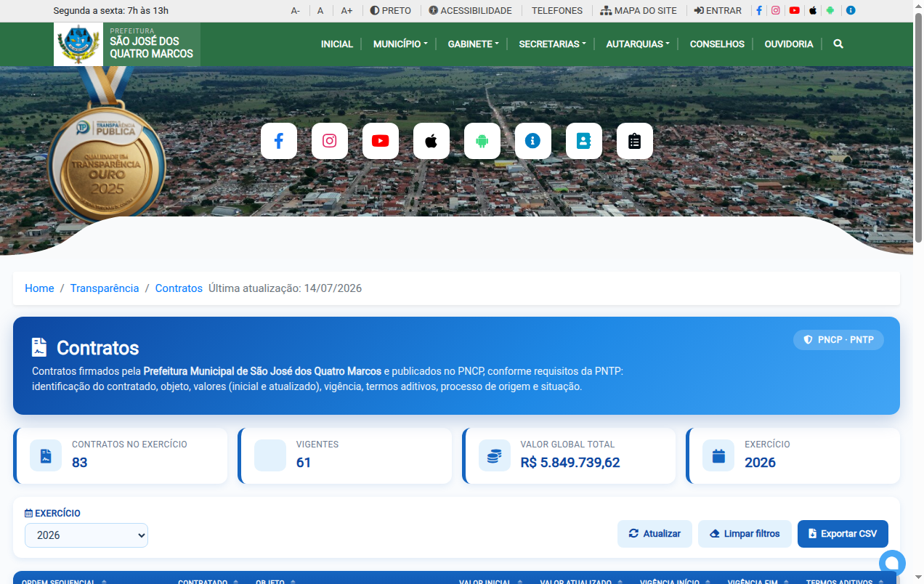The width and height of the screenshot is (924, 584).
Task: Open Instagram icon in top utility bar
Action: coord(776,11)
